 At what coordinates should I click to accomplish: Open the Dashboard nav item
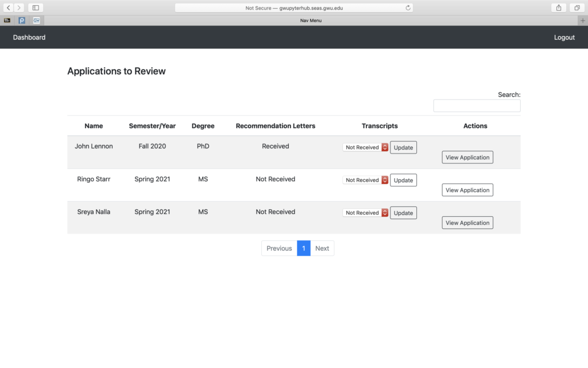click(29, 37)
